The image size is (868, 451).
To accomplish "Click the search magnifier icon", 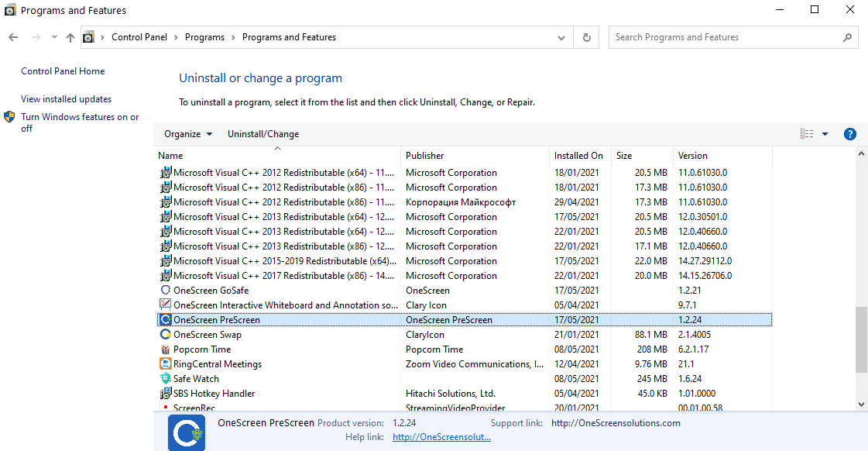I will (847, 37).
